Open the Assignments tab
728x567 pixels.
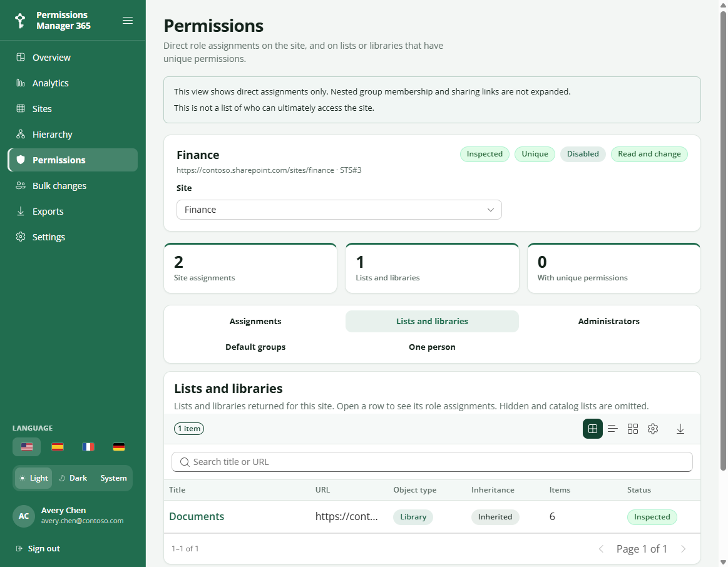pyautogui.click(x=255, y=321)
